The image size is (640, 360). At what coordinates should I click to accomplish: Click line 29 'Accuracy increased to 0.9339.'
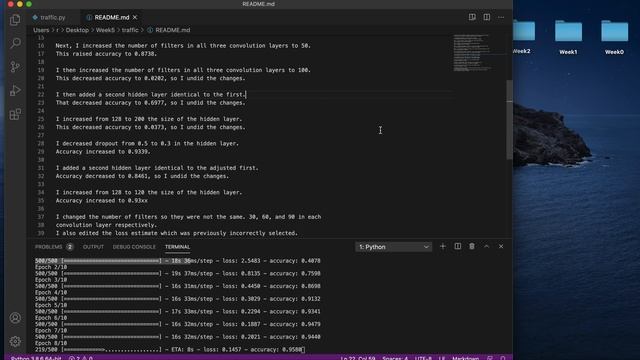(103, 151)
